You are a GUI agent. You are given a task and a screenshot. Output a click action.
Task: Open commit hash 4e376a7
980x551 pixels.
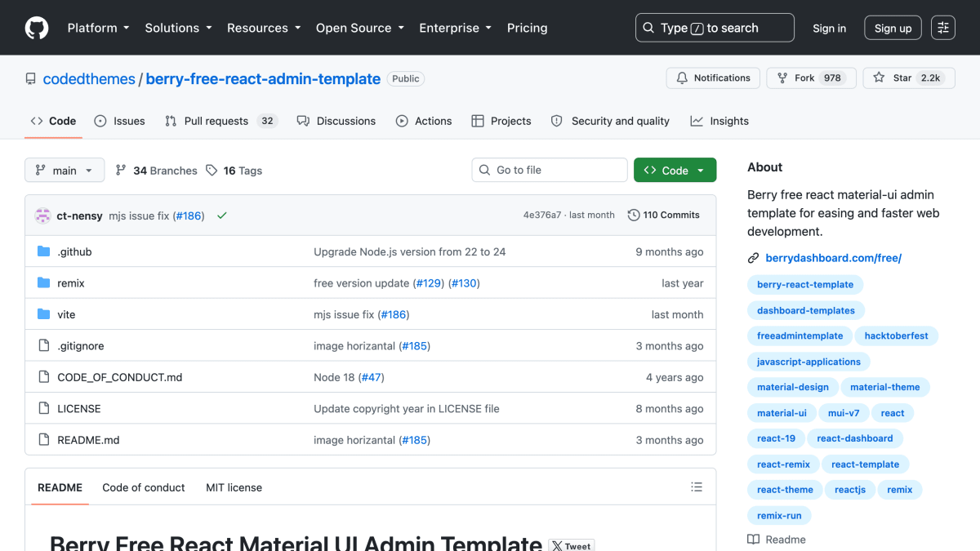542,216
